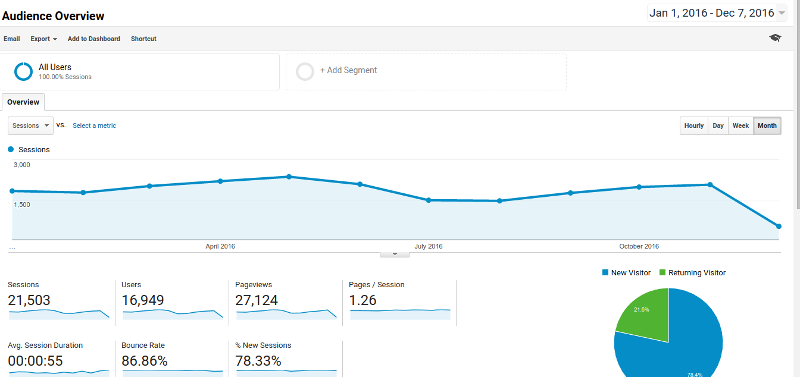Switch graph to Week view

[x=740, y=125]
